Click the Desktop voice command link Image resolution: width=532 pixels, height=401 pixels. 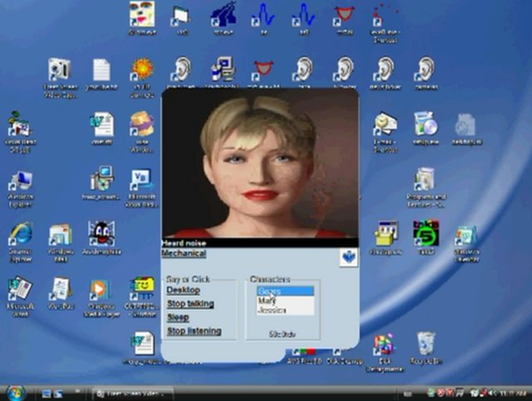click(183, 290)
